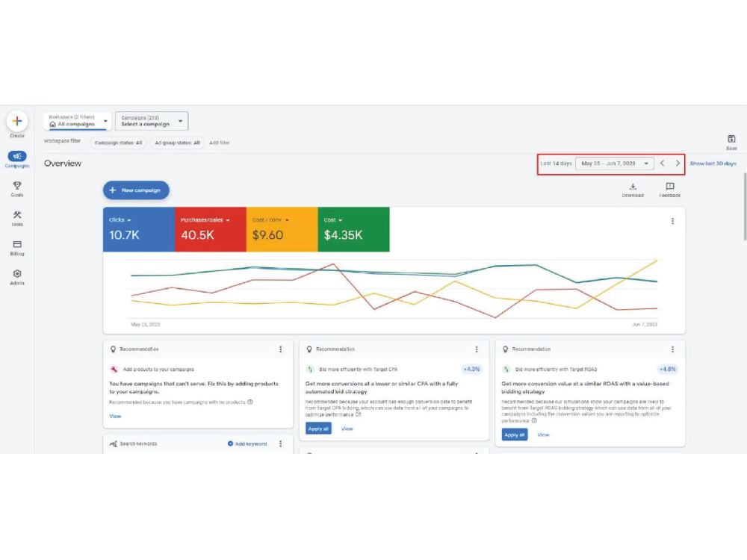This screenshot has height=560, width=747.
Task: Click Show last 30 days link
Action: point(713,164)
